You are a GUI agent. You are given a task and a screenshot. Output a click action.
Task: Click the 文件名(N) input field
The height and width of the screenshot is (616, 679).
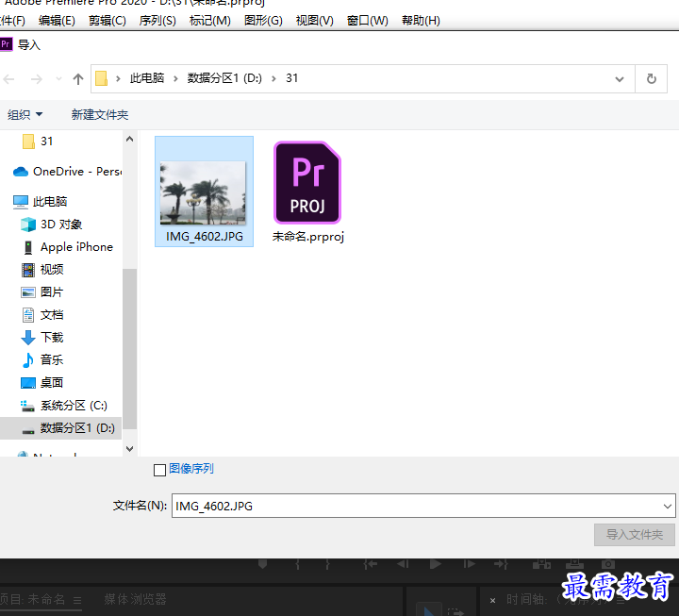(x=423, y=506)
